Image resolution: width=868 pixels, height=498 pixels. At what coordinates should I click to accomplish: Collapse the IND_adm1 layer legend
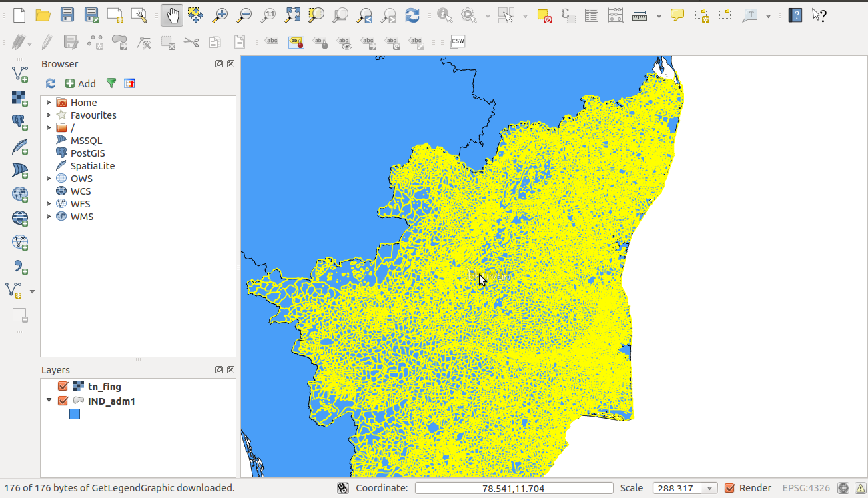click(49, 401)
